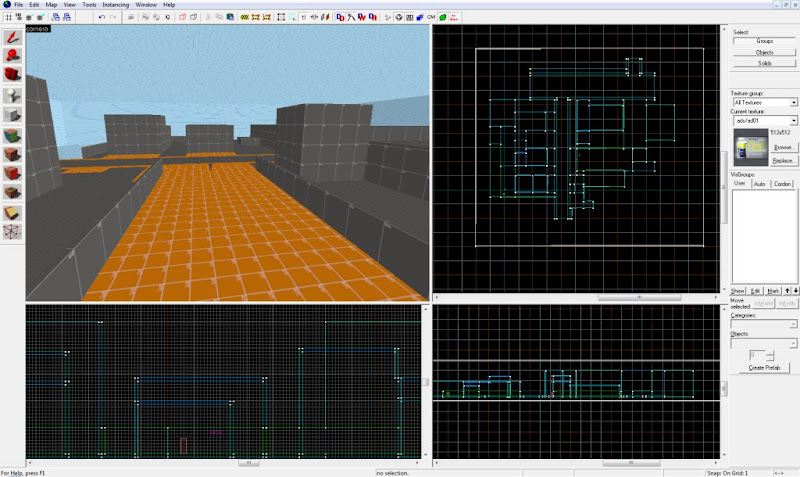Select the Apply Decals tool

pyautogui.click(x=12, y=173)
